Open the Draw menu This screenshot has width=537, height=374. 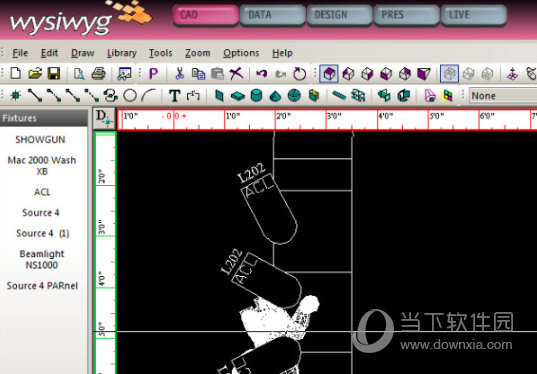[x=83, y=53]
